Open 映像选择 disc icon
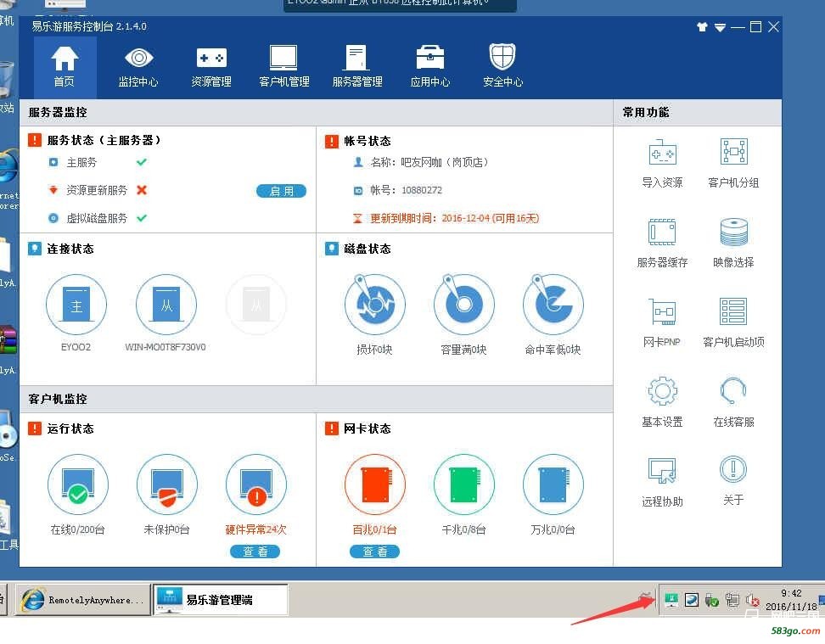This screenshot has width=825, height=644. 733,232
